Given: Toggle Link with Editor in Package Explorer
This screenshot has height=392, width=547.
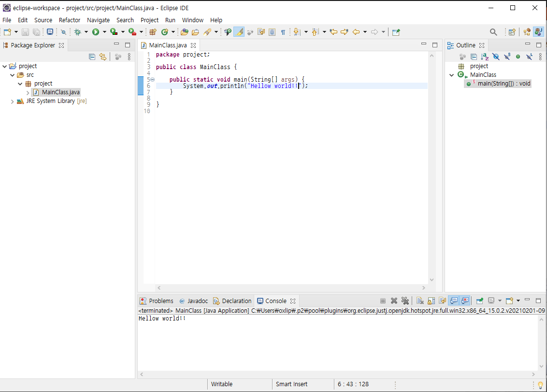Looking at the screenshot, I should tap(103, 57).
